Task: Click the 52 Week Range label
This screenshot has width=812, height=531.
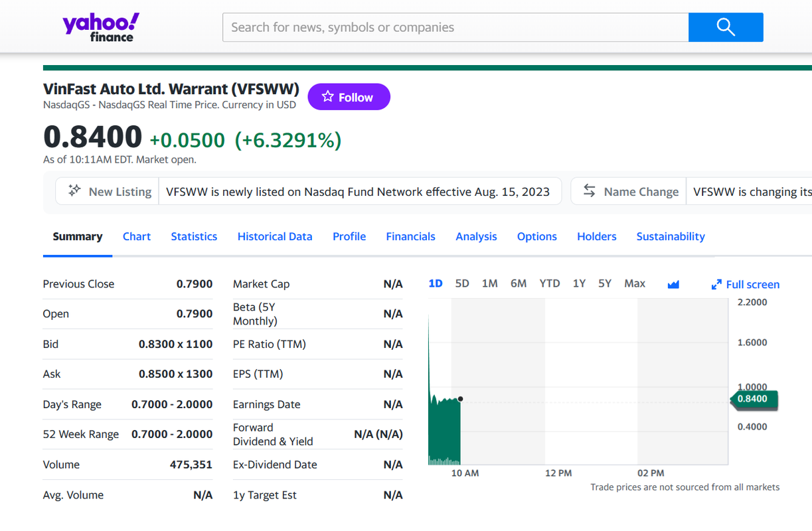Action: [81, 434]
